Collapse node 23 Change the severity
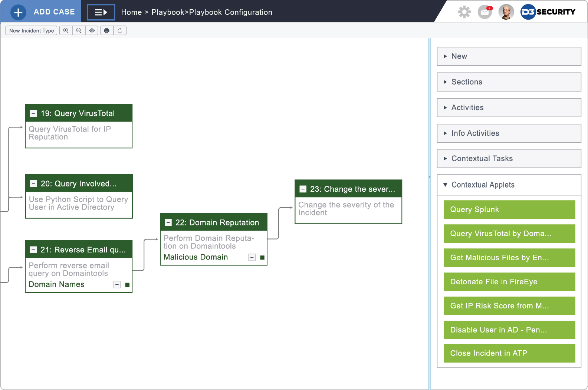Viewport: 588px width, 390px height. point(303,189)
